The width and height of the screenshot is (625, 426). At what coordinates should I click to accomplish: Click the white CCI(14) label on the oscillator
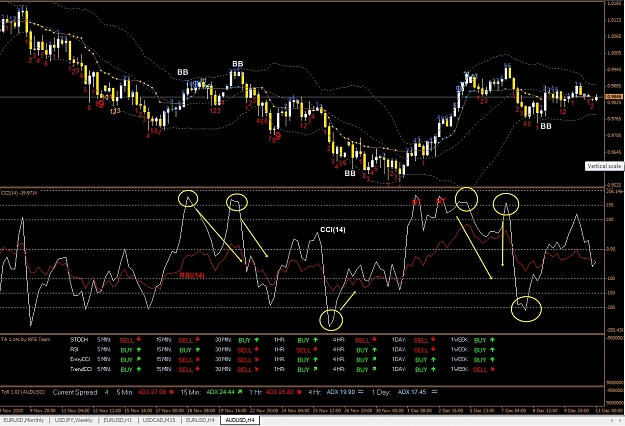click(x=333, y=230)
